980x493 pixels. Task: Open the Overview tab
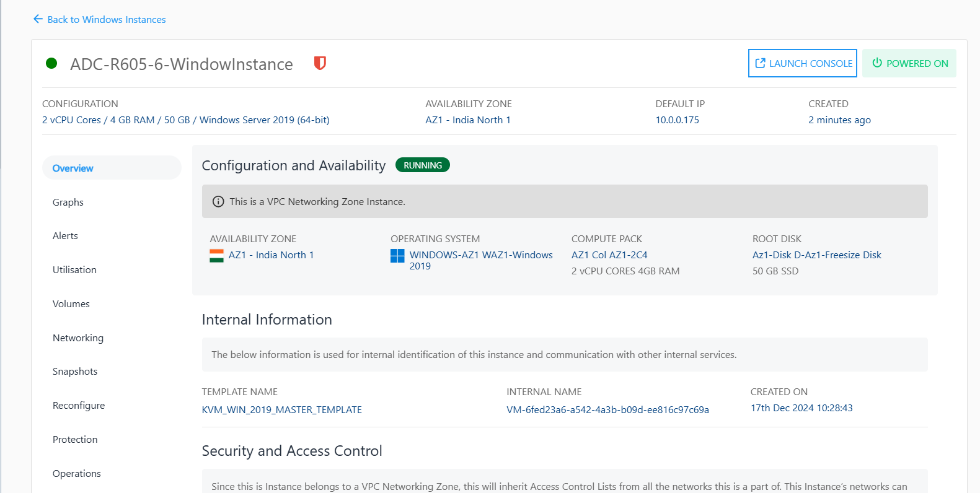112,168
